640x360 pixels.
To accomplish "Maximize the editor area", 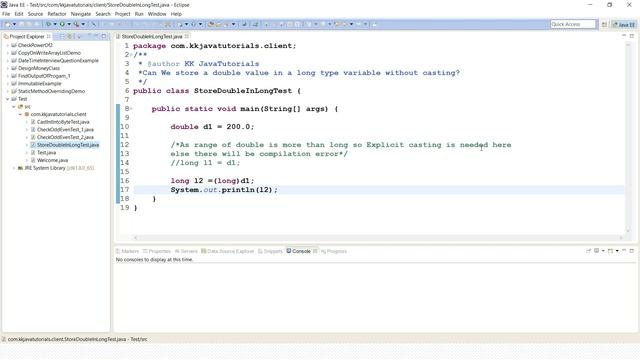I will coord(631,36).
